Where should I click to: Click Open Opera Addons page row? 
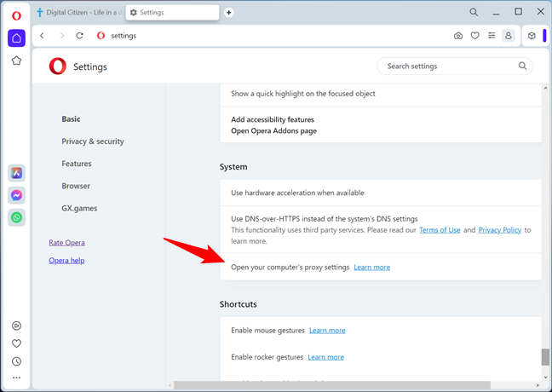274,130
